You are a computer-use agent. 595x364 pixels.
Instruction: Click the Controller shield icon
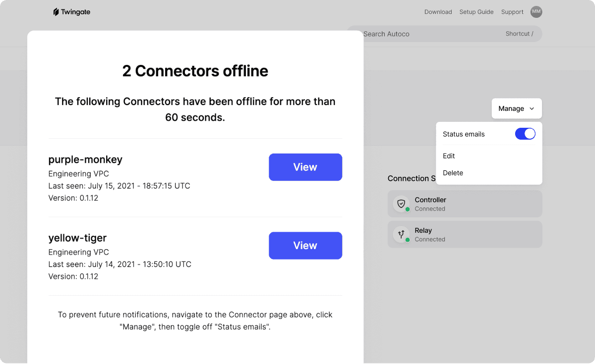401,204
